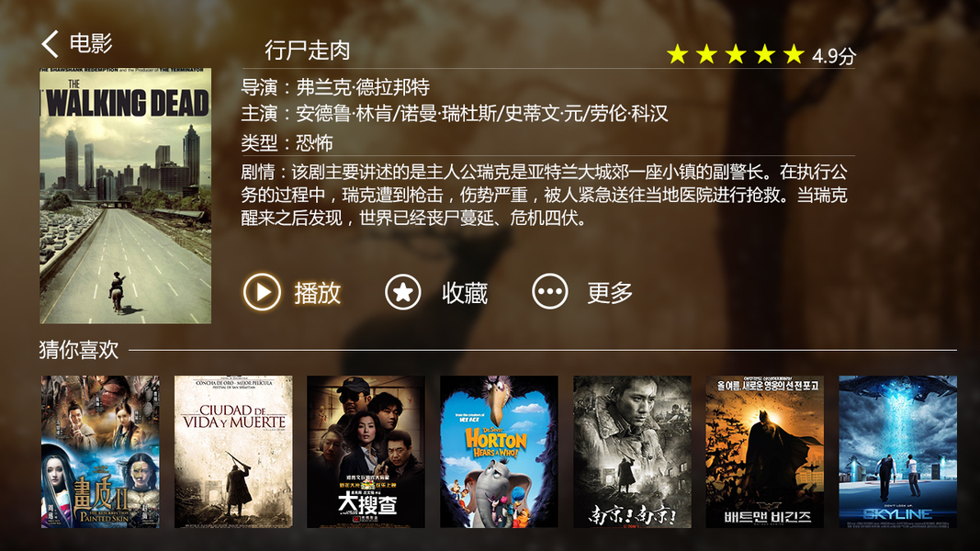Click the circled three-dots more icon
Viewport: 980px width, 551px height.
550,292
